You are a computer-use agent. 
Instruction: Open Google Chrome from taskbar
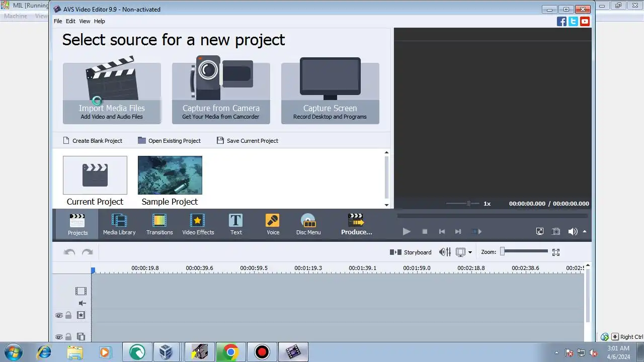(x=230, y=352)
